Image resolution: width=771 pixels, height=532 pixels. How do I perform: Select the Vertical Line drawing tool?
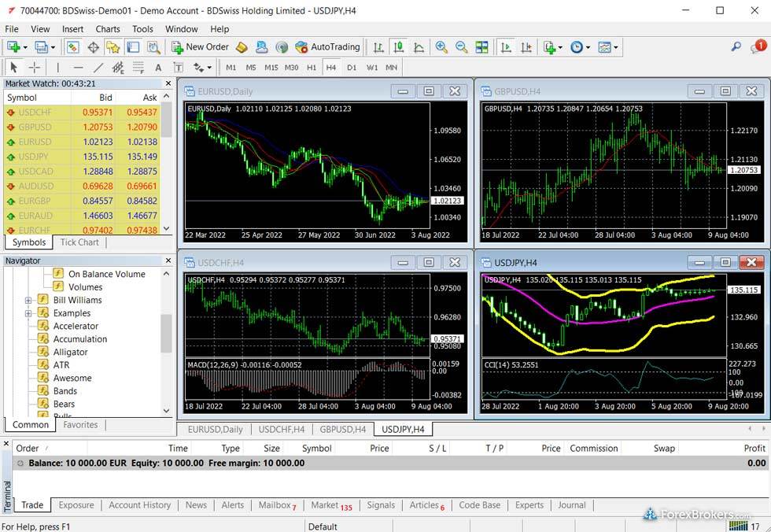coord(57,68)
